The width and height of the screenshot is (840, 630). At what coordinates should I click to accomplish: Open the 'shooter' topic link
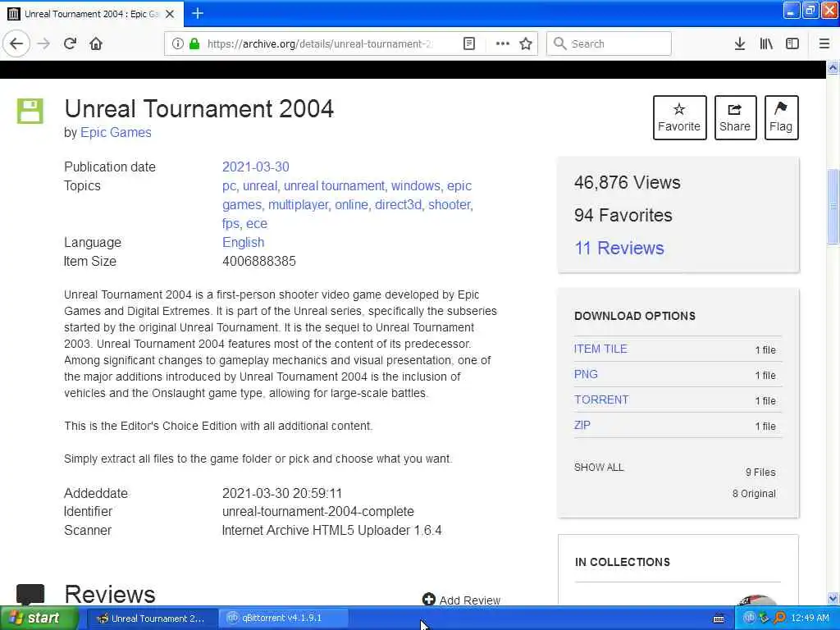point(449,204)
